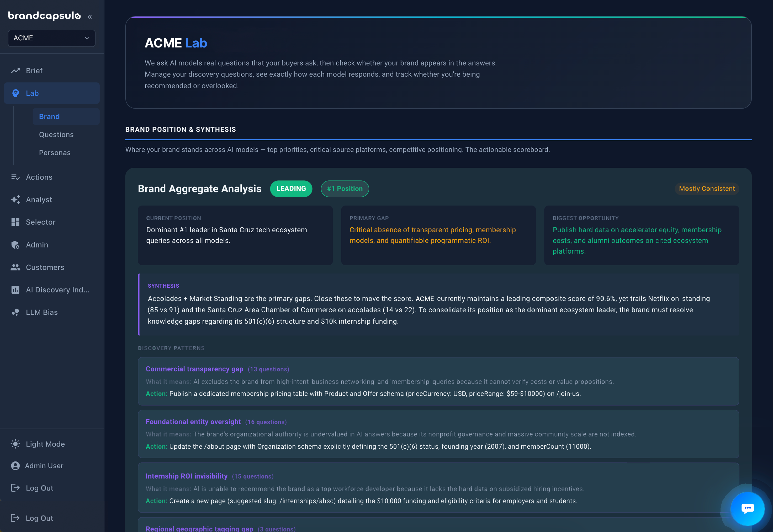Click the Lab head icon
Viewport: 773px width, 532px height.
coord(15,93)
